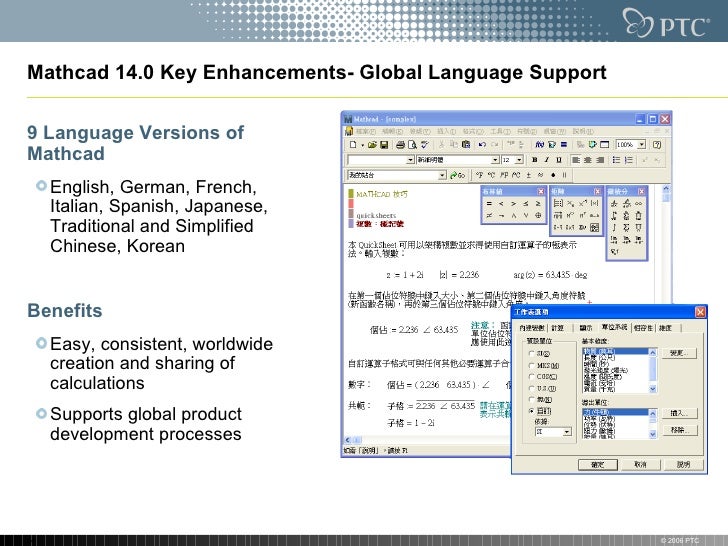Click the Paste clipboard icon

point(466,145)
